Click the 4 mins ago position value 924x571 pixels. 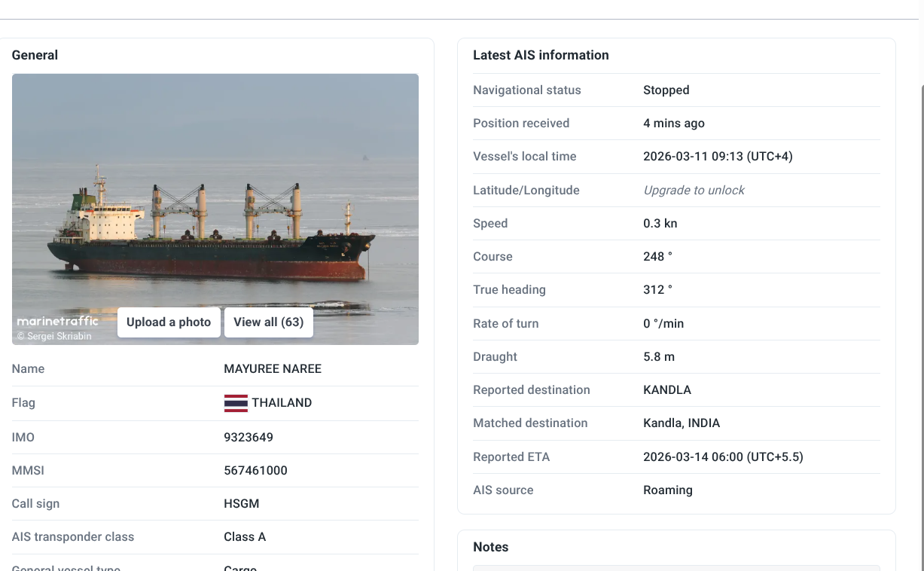tap(674, 124)
